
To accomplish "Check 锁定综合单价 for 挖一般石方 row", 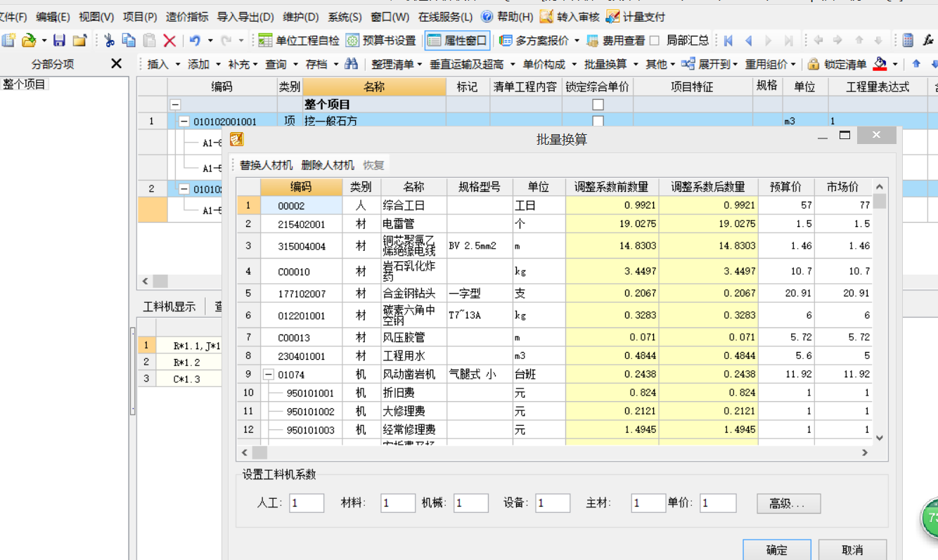I will tap(598, 121).
